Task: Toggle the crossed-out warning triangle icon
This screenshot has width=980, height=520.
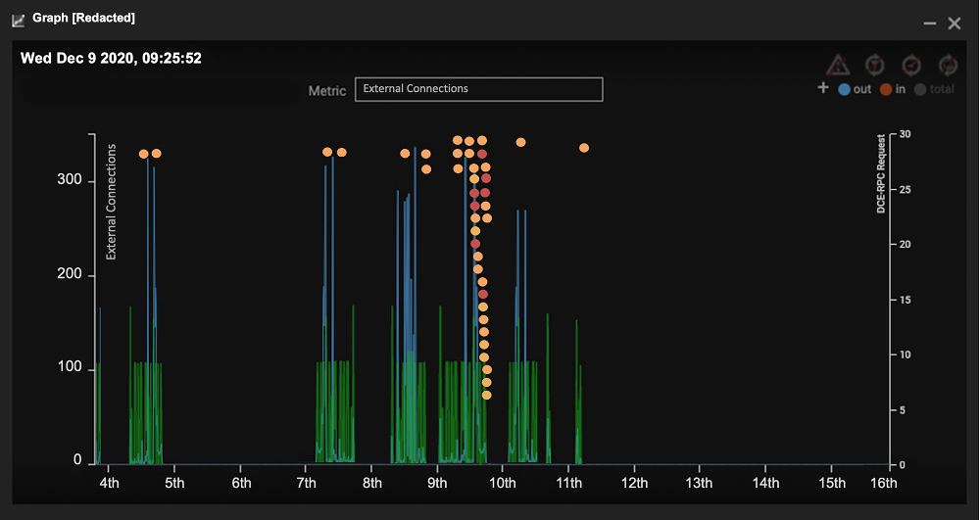Action: pyautogui.click(x=838, y=65)
